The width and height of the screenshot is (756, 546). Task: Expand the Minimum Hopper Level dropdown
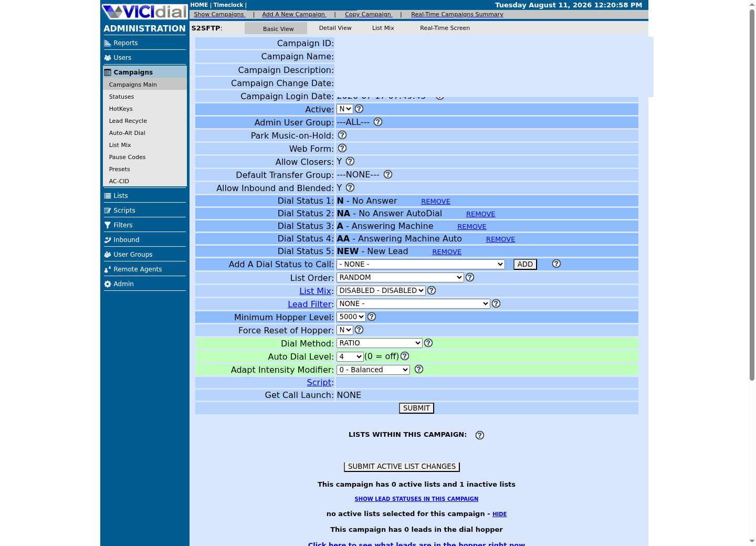[351, 317]
